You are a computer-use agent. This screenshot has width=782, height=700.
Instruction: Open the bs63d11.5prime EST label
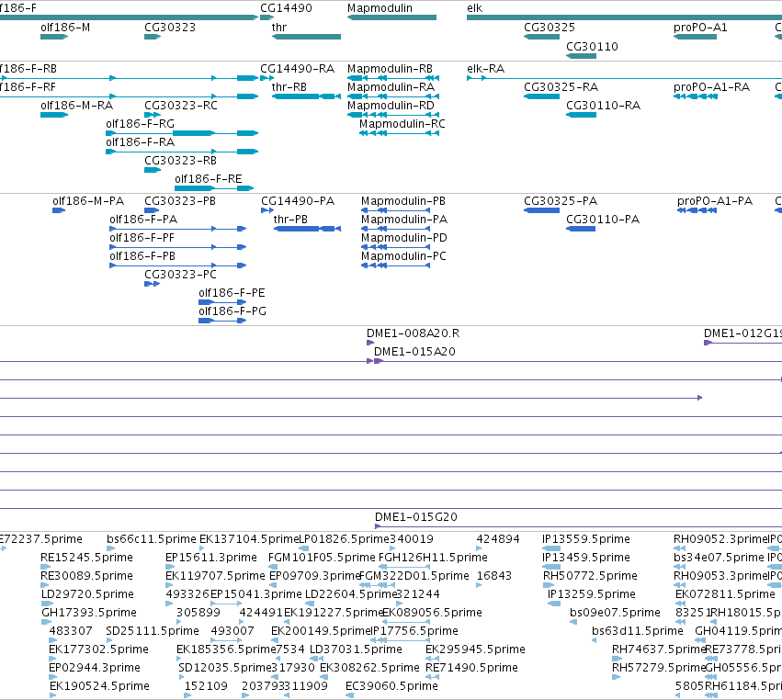(638, 631)
